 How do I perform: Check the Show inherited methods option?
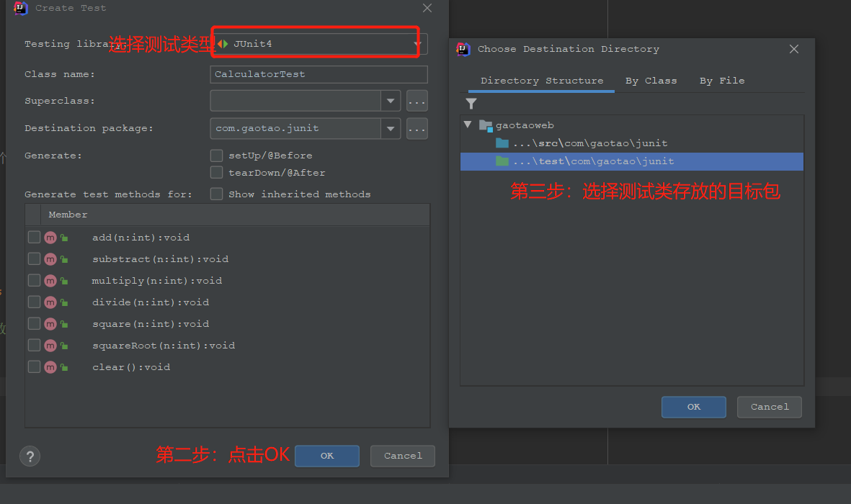pos(216,194)
